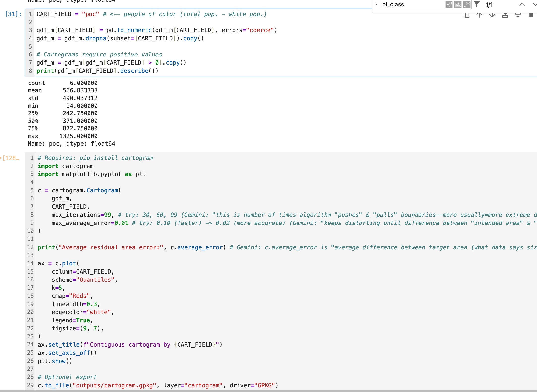This screenshot has height=392, width=537.
Task: Click the [31] cell execution prompt
Action: click(13, 14)
